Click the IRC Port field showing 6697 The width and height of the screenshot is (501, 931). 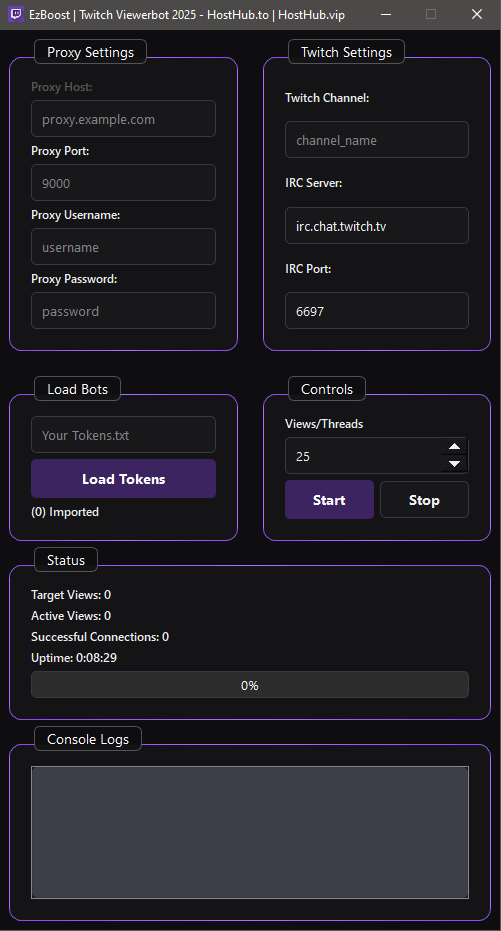[377, 311]
